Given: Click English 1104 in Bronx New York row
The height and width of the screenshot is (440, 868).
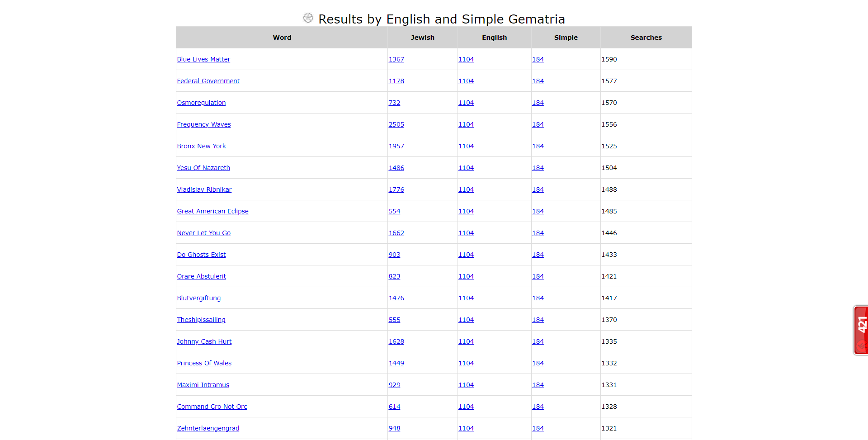Looking at the screenshot, I should tap(466, 146).
